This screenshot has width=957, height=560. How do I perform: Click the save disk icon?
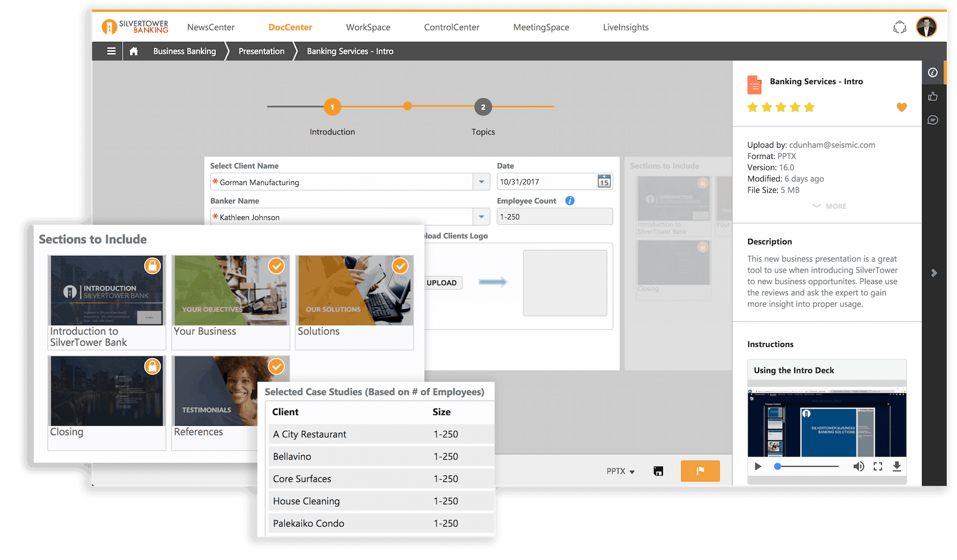click(x=658, y=471)
